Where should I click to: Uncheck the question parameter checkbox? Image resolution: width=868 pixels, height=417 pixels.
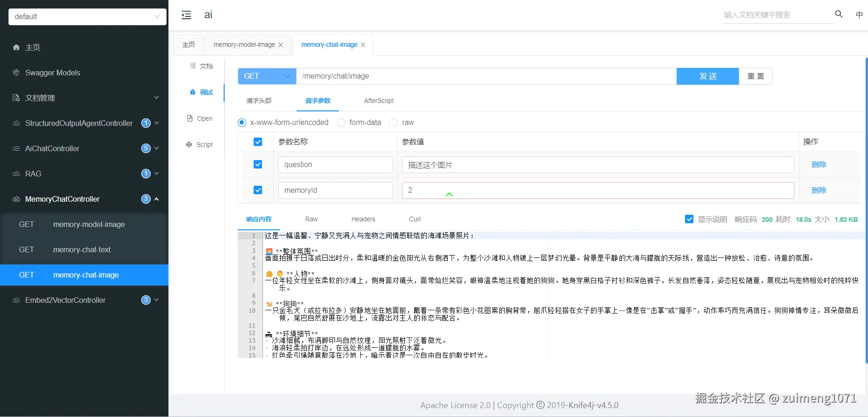(x=258, y=164)
